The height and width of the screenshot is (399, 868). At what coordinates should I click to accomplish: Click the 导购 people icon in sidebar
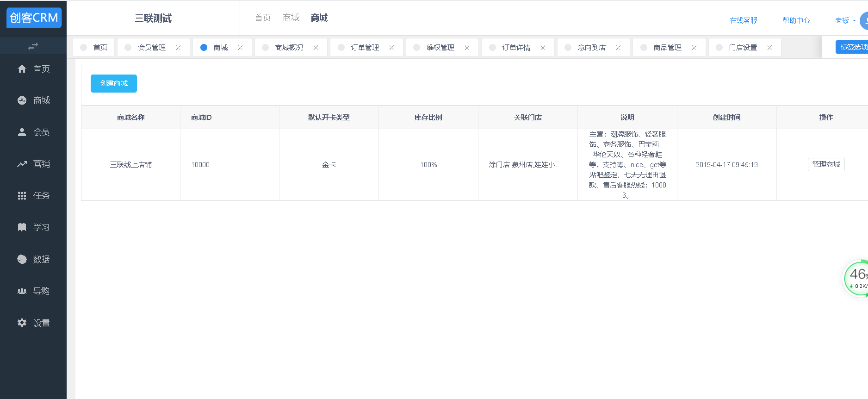pos(22,291)
